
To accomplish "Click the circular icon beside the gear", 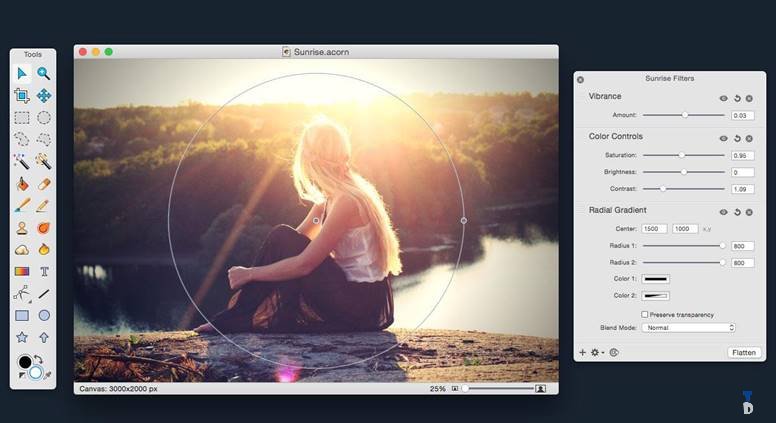I will point(614,352).
